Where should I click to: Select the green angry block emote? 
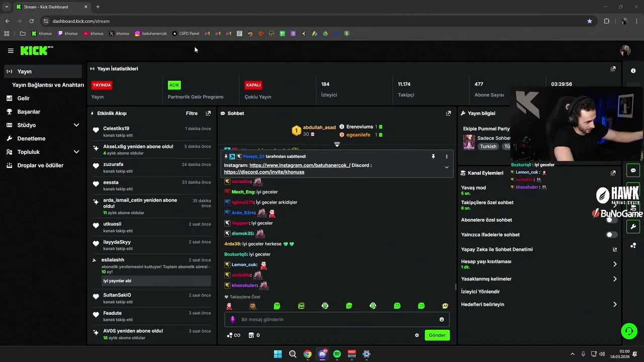point(301,306)
